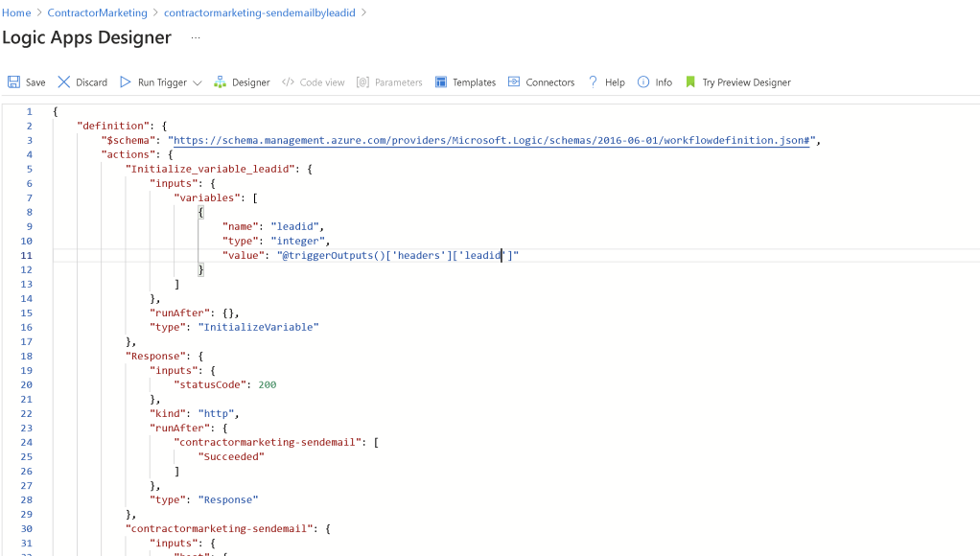
Task: Place cursor on the statusCode 200 value
Action: (x=267, y=384)
